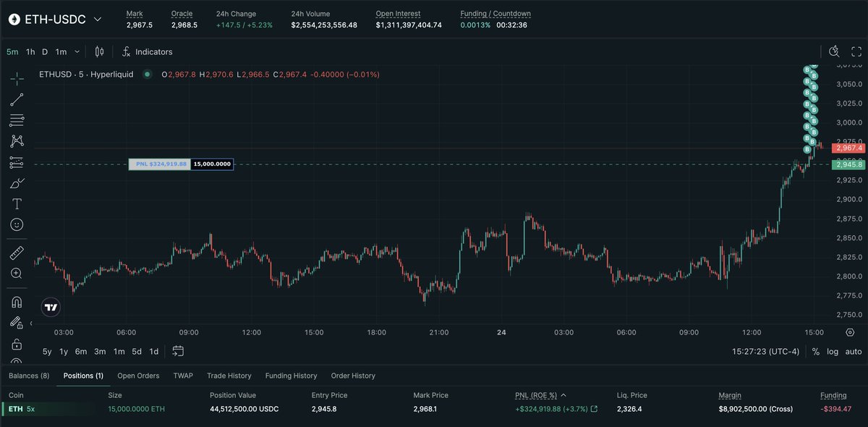868x427 pixels.
Task: Select the text annotation tool
Action: point(17,204)
